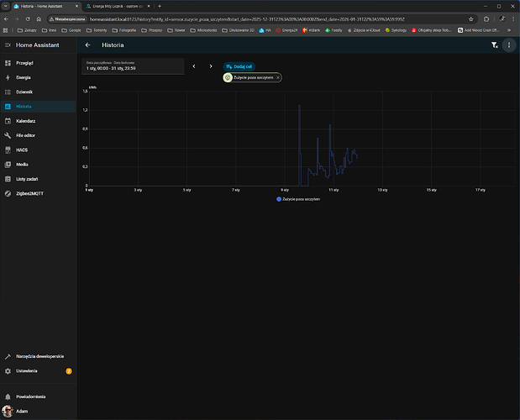The image size is (520, 420).
Task: Open the three-dot overflow menu
Action: click(508, 45)
